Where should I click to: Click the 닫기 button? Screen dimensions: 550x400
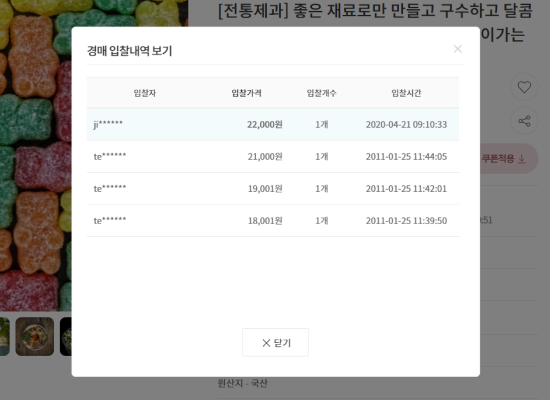pyautogui.click(x=275, y=342)
